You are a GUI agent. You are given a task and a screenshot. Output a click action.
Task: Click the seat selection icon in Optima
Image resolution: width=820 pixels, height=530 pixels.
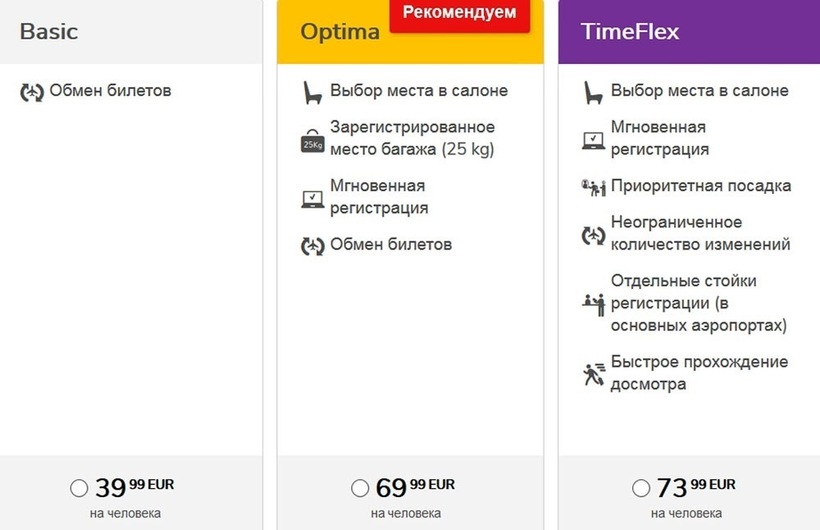coord(312,93)
